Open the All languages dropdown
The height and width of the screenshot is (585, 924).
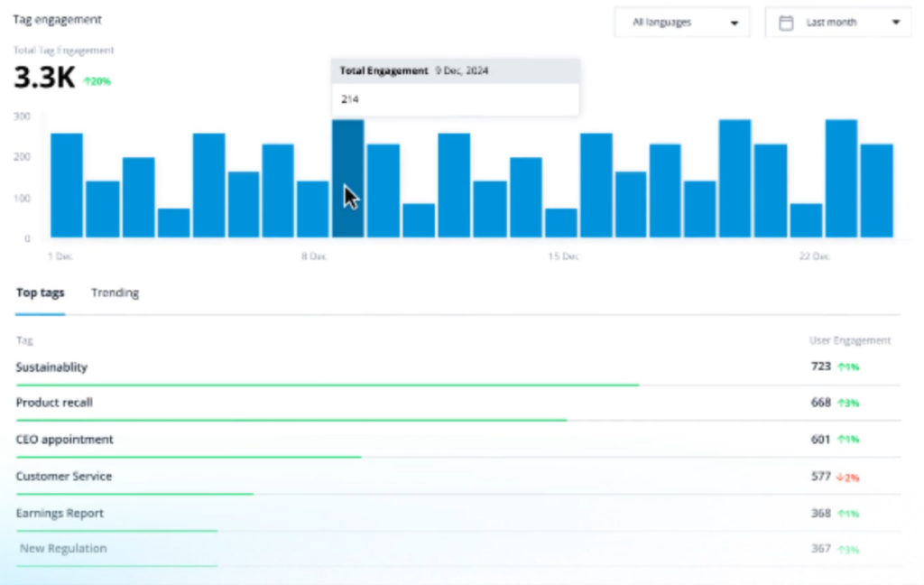pyautogui.click(x=681, y=23)
